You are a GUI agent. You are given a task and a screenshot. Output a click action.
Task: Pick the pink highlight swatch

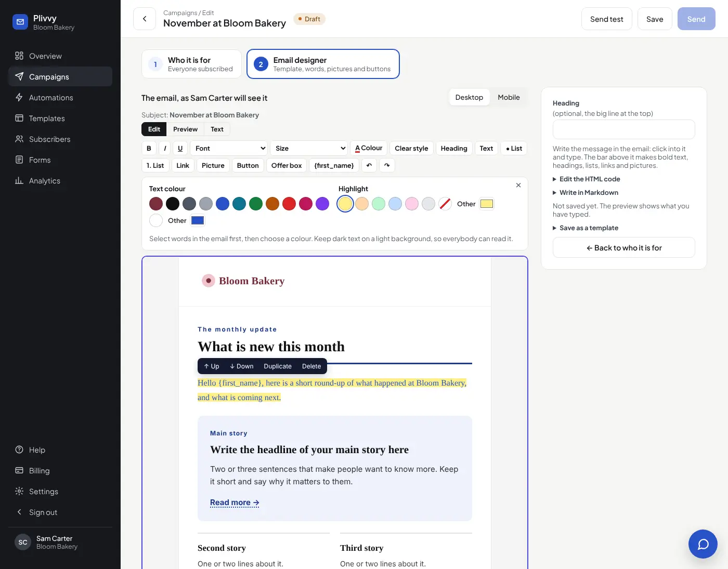[412, 204]
